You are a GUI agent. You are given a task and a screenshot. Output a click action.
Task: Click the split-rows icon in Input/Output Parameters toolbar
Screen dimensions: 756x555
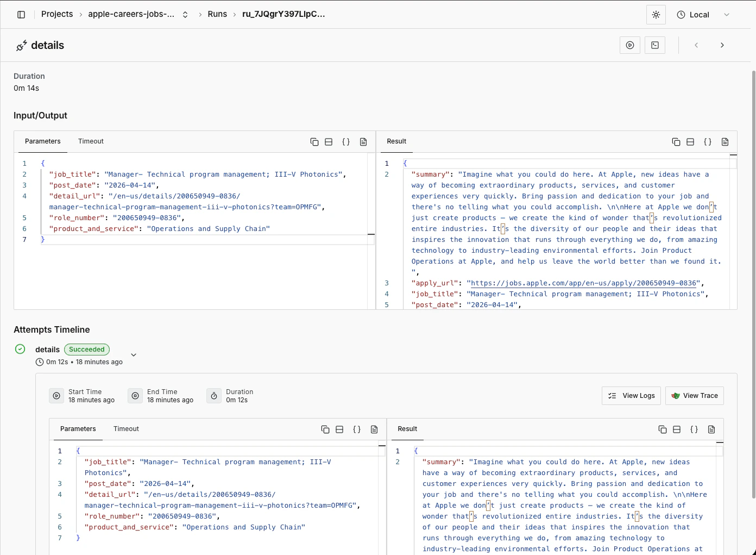[x=329, y=142]
